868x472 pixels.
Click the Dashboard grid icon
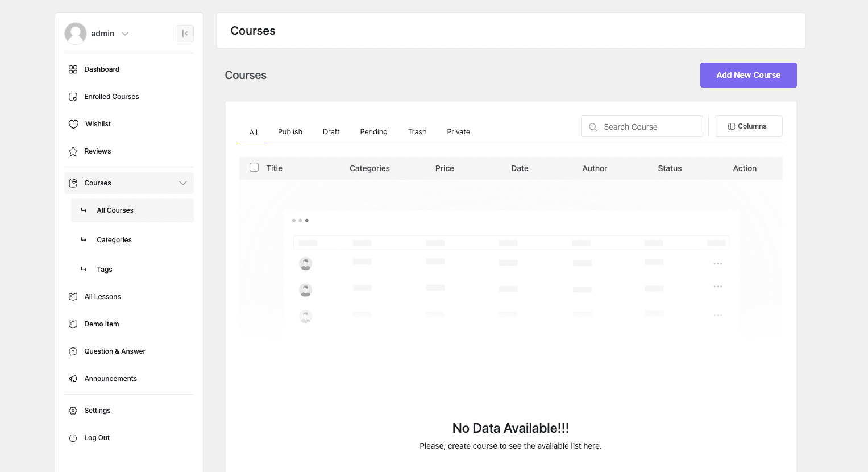coord(73,69)
